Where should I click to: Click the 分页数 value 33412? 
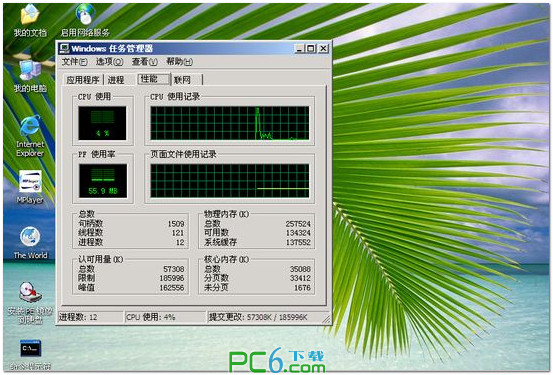click(300, 278)
